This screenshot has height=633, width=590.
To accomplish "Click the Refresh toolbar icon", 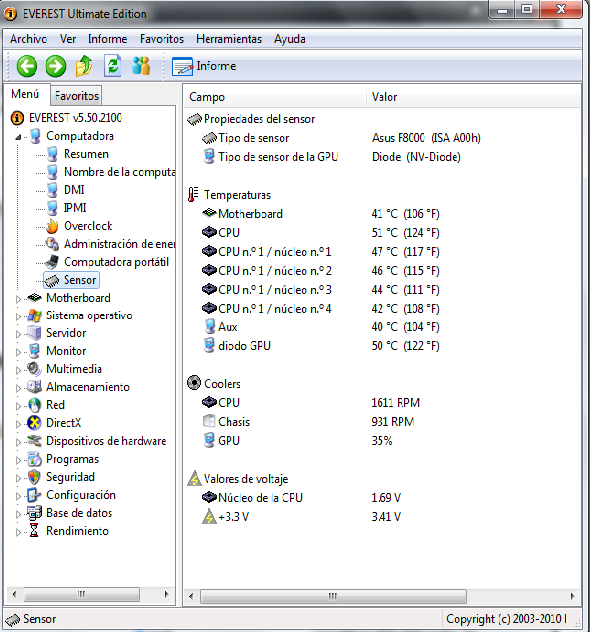I will (113, 66).
